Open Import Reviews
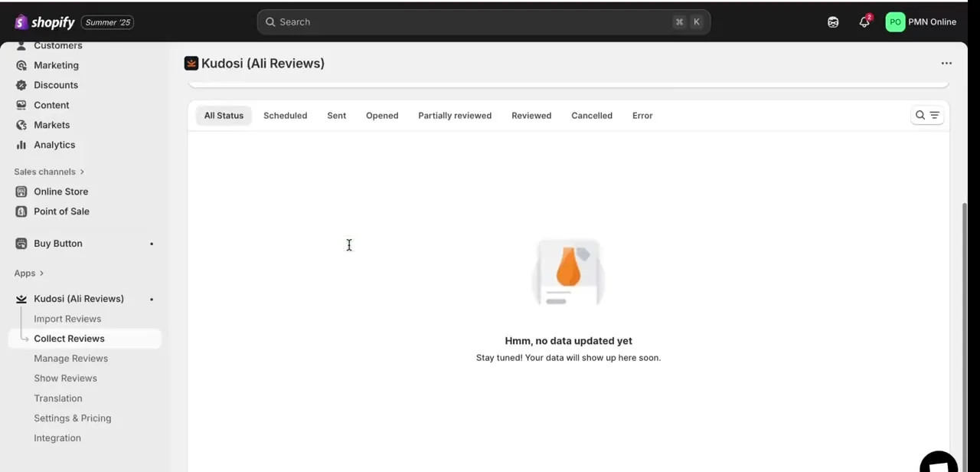 (x=67, y=319)
